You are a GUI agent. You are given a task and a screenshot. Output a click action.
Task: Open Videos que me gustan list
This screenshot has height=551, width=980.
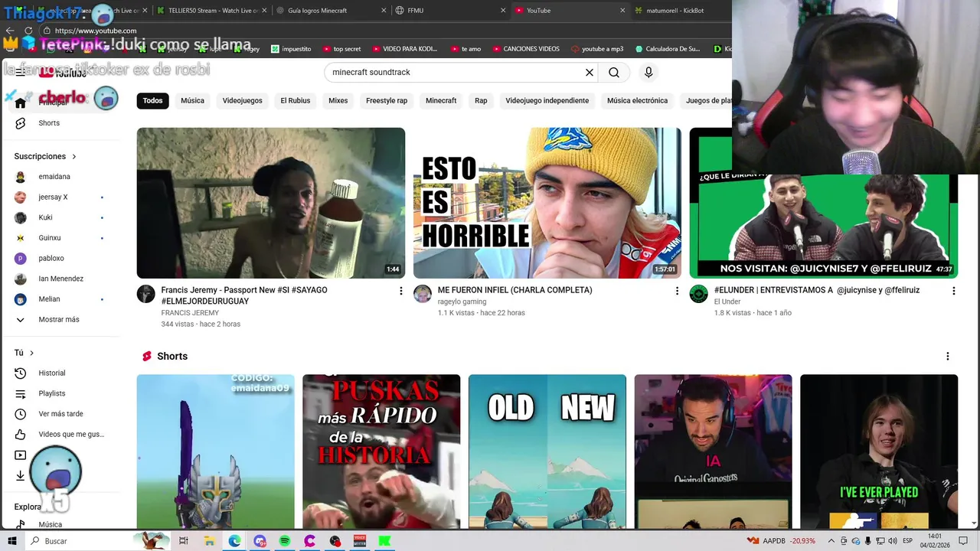coord(71,435)
